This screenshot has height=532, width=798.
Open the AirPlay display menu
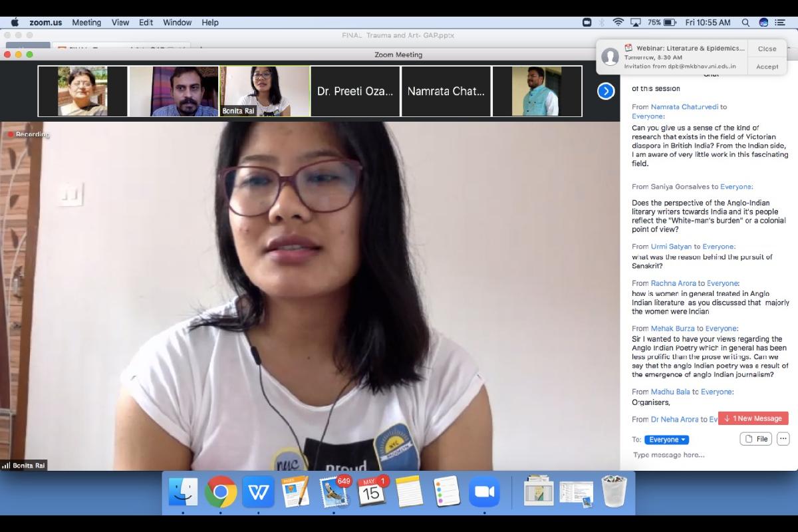pos(636,22)
